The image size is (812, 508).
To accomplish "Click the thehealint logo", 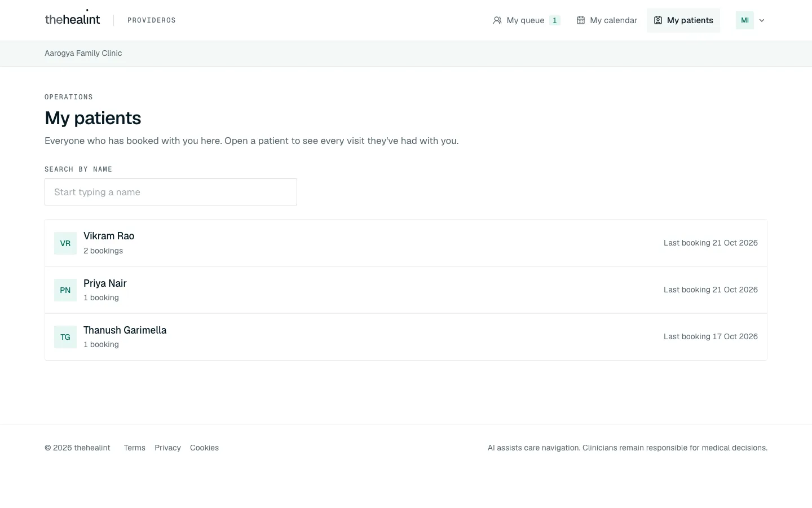I will point(72,19).
